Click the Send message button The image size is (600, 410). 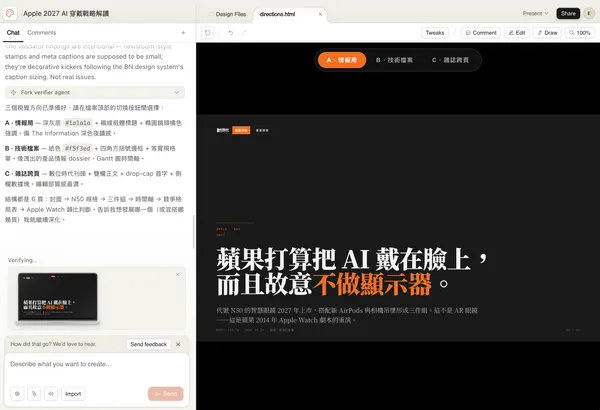166,394
